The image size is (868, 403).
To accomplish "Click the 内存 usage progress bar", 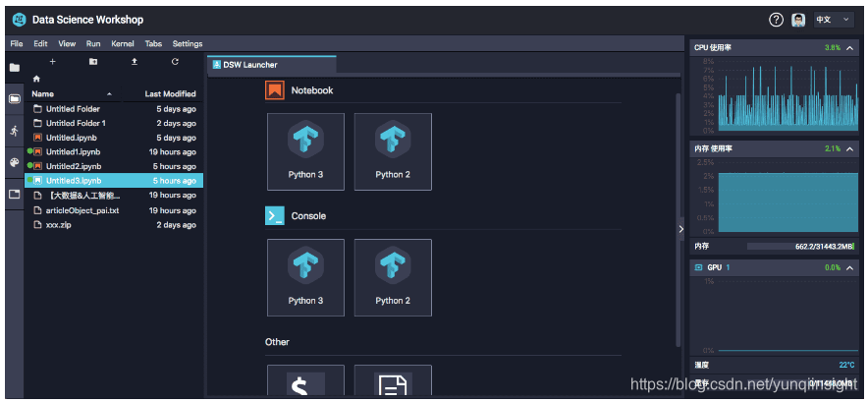I will pyautogui.click(x=800, y=246).
